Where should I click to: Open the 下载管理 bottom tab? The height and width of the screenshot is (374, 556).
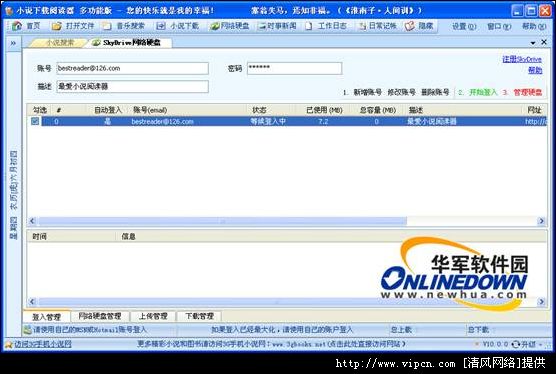click(199, 316)
